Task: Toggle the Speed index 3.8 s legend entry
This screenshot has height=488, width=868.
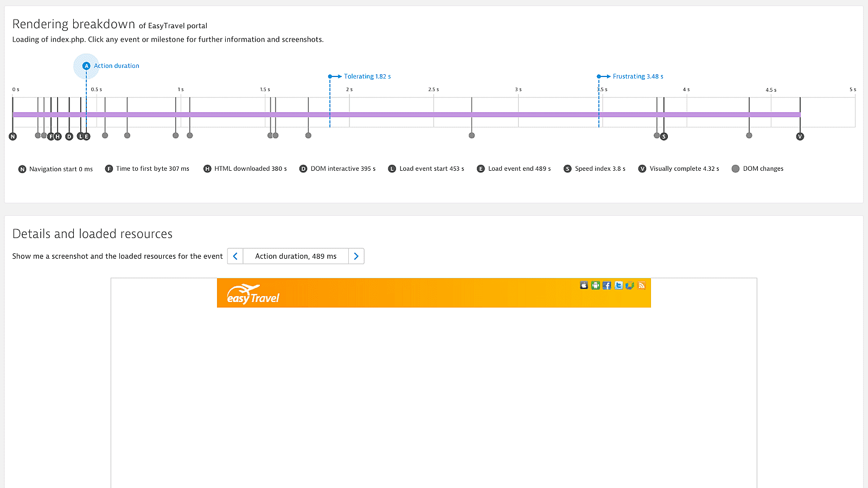Action: [595, 169]
